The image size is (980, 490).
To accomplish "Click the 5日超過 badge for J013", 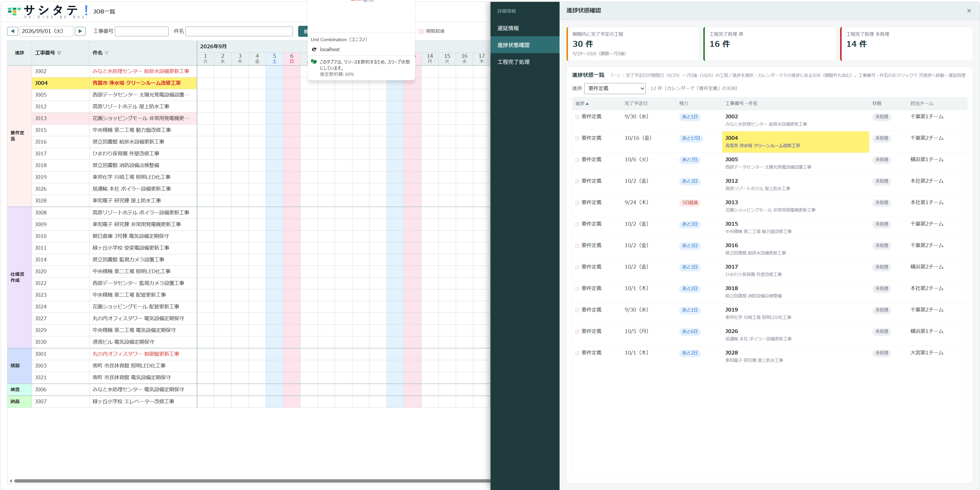I will point(689,203).
